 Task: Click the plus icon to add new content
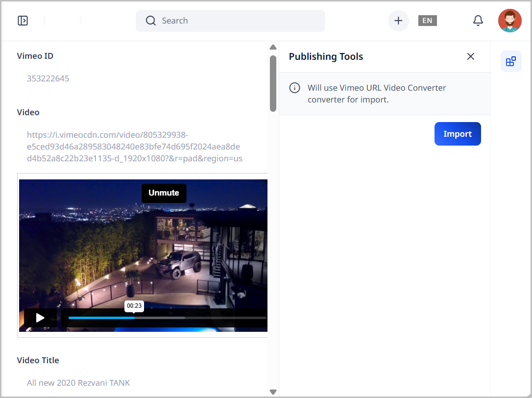(x=398, y=21)
